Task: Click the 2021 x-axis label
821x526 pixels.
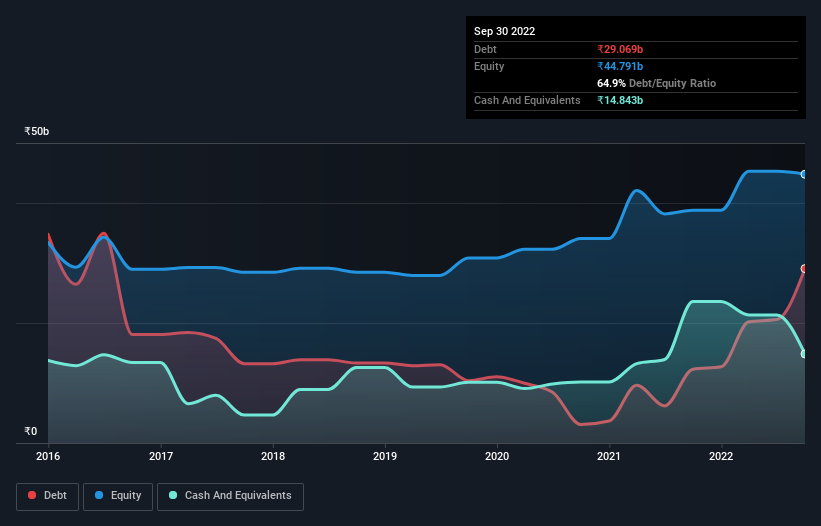Action: click(x=609, y=456)
